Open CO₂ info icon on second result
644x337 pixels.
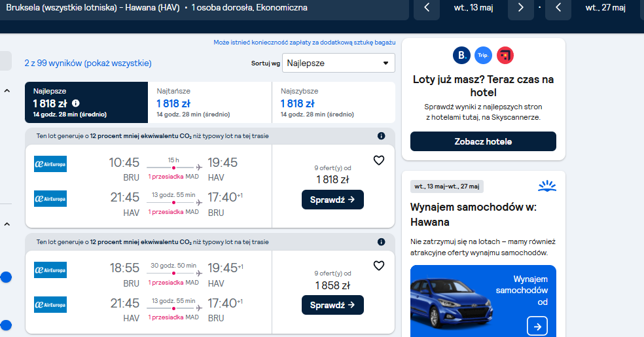[x=381, y=241]
